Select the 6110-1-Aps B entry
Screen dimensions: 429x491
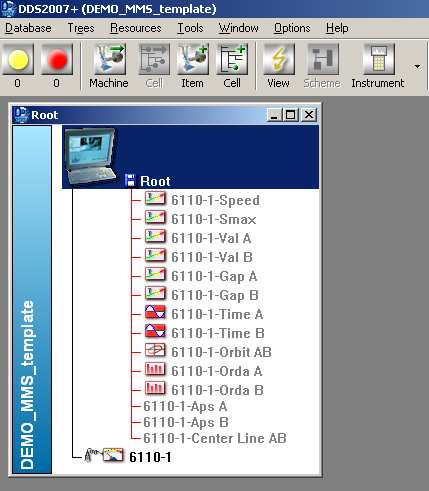186,422
